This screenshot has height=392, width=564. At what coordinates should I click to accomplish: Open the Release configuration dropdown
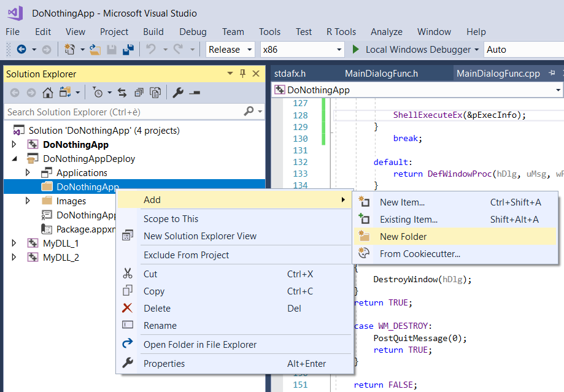pyautogui.click(x=249, y=50)
